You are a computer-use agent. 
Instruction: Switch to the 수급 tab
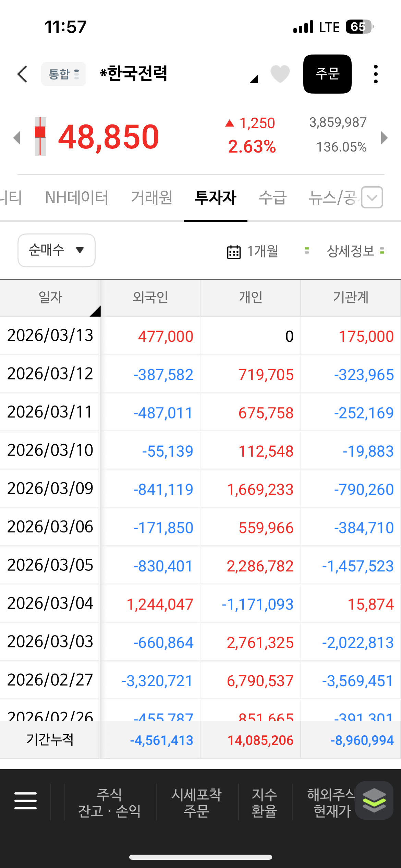pyautogui.click(x=272, y=198)
